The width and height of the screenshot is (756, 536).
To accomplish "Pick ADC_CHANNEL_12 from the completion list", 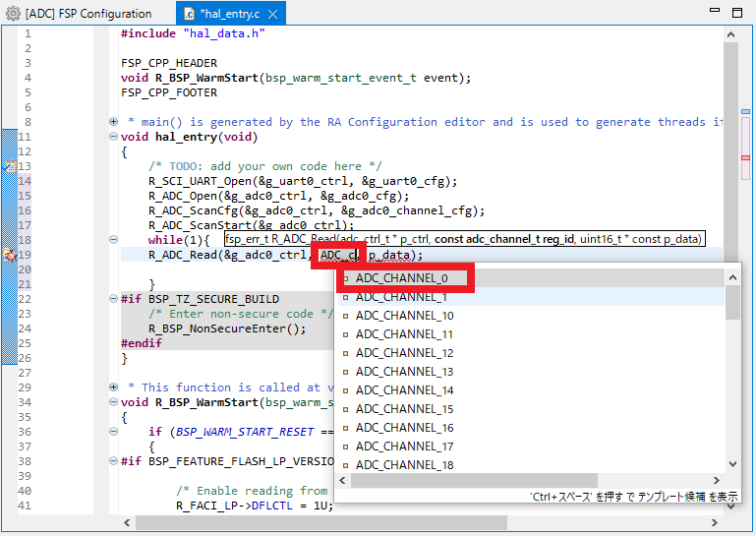I will point(530,353).
